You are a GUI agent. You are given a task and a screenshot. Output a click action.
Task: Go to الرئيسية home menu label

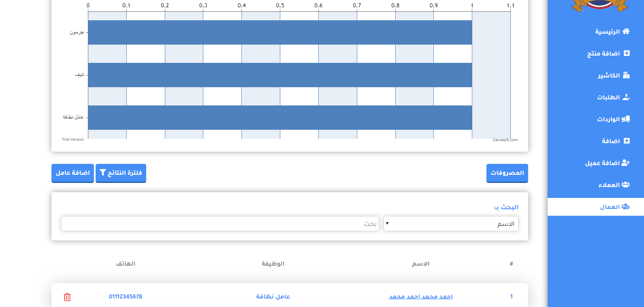[x=607, y=32]
